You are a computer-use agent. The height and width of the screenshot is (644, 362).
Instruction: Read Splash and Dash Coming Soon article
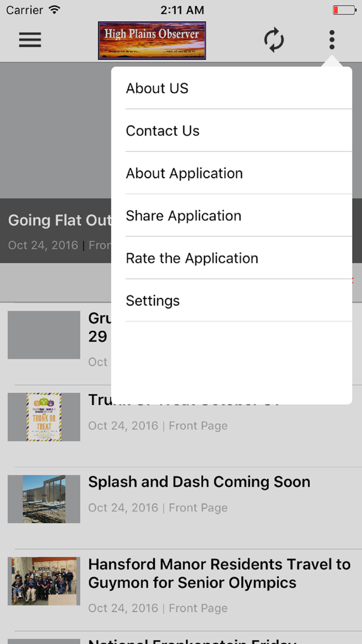pos(199,482)
